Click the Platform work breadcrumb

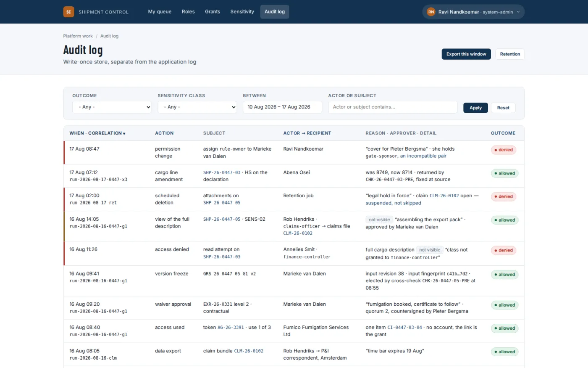coord(78,36)
